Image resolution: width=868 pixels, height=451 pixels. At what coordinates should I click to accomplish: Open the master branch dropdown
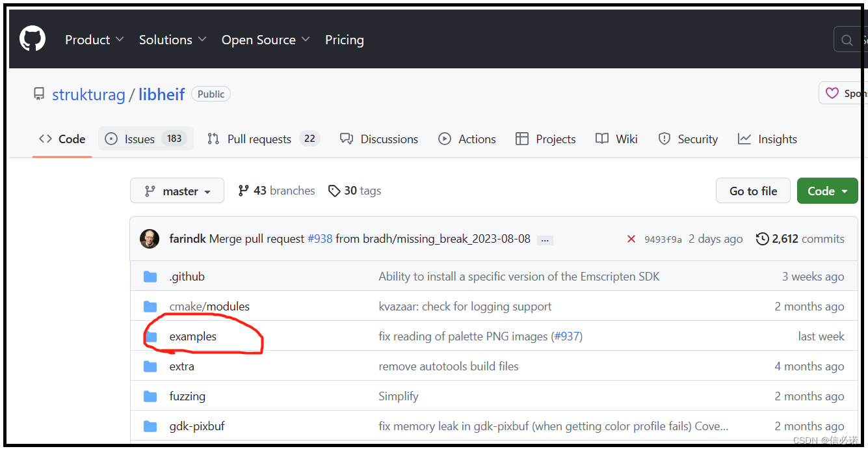pyautogui.click(x=177, y=191)
